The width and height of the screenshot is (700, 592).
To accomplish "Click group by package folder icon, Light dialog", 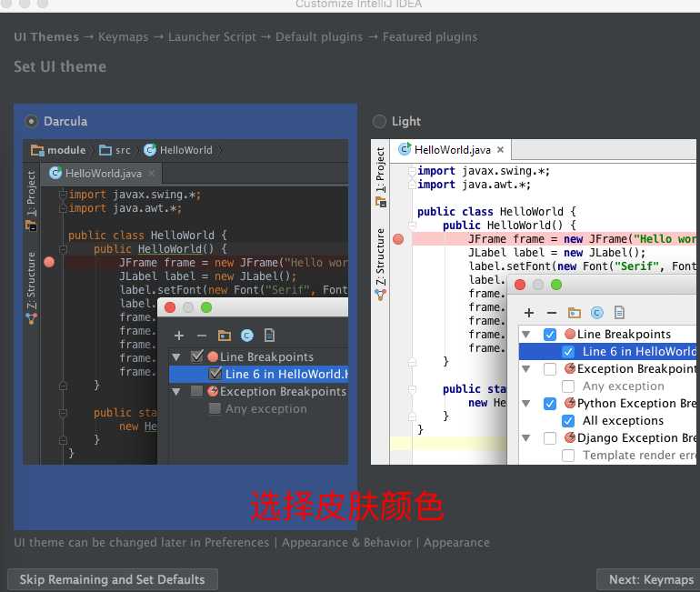I will coord(575,313).
